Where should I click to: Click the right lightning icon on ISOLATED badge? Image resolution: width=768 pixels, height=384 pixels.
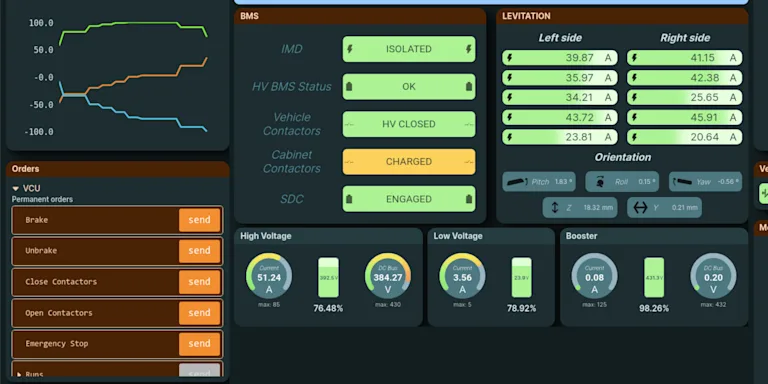coord(468,49)
